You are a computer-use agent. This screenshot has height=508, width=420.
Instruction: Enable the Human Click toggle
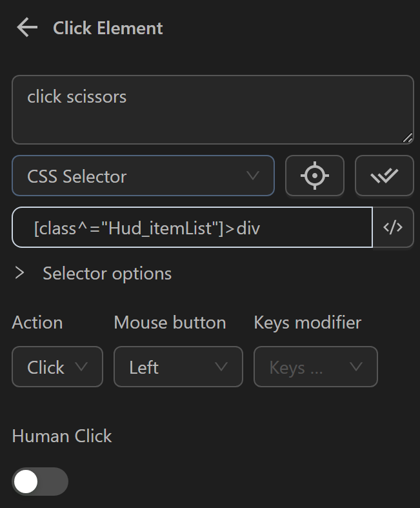coord(40,482)
